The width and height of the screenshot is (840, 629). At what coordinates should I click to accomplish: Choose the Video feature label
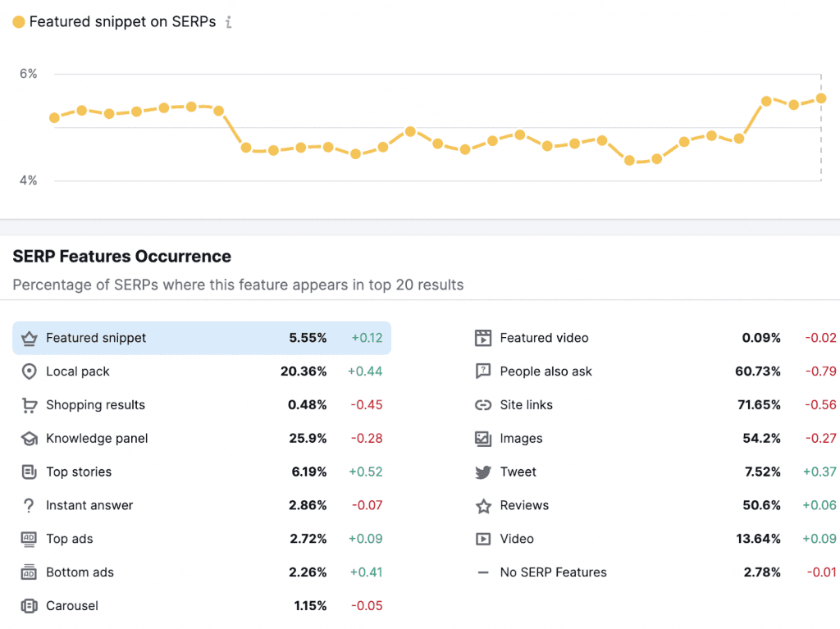pyautogui.click(x=517, y=540)
